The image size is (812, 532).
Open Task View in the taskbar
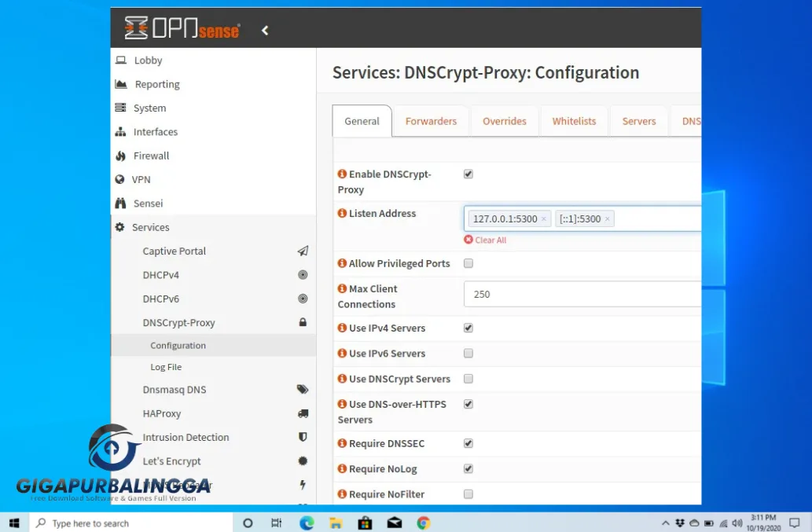[277, 523]
